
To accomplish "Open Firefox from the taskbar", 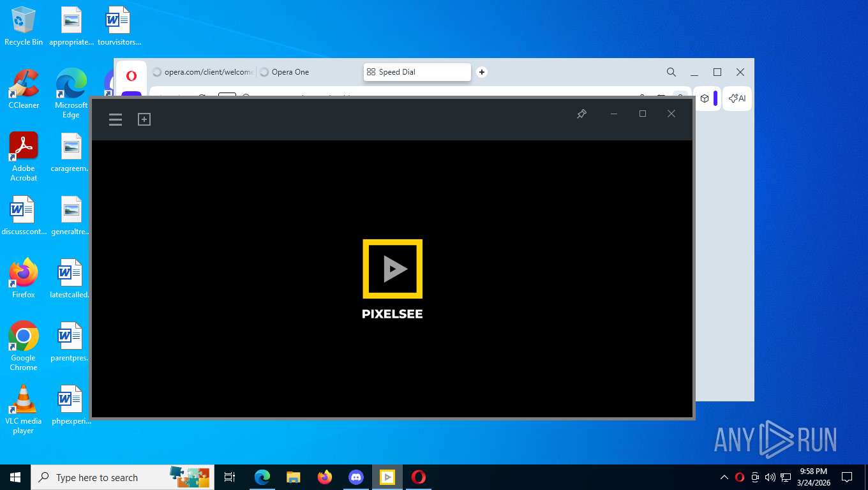I will (x=325, y=477).
